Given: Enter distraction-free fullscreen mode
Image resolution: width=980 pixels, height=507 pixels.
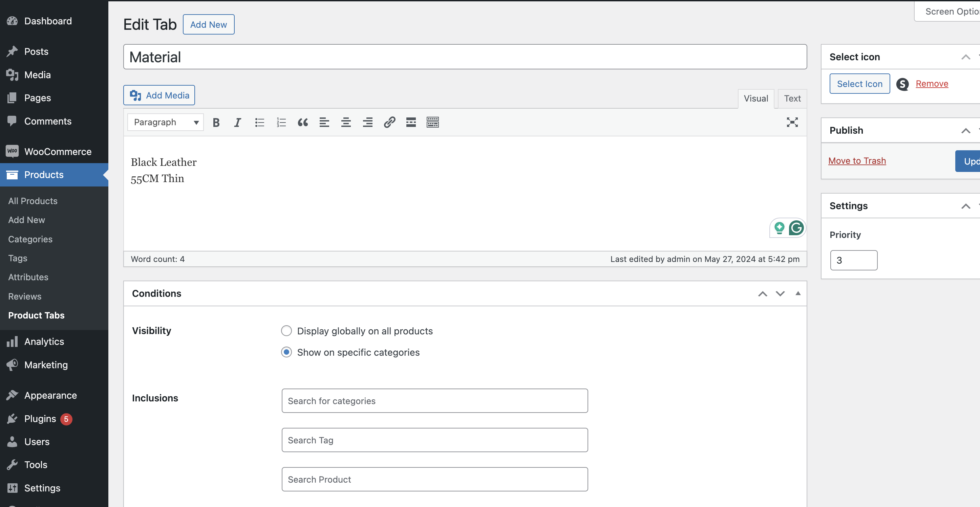Looking at the screenshot, I should point(792,123).
